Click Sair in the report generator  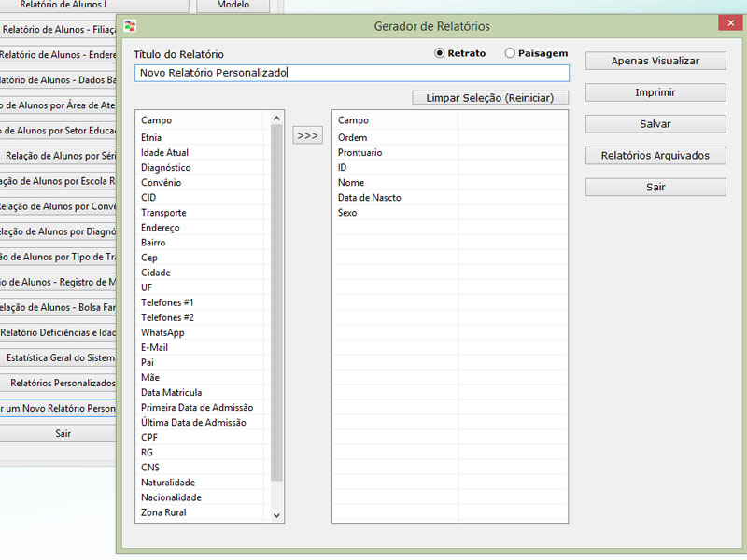click(x=655, y=188)
